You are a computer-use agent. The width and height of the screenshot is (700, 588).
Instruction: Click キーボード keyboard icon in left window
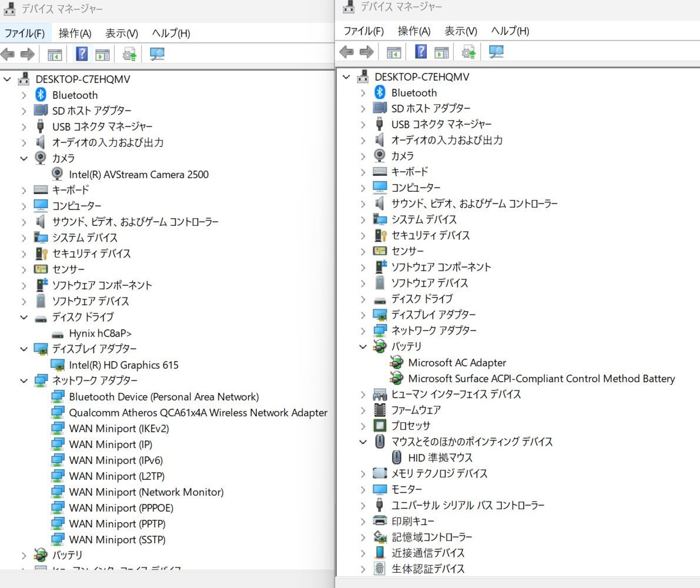41,190
